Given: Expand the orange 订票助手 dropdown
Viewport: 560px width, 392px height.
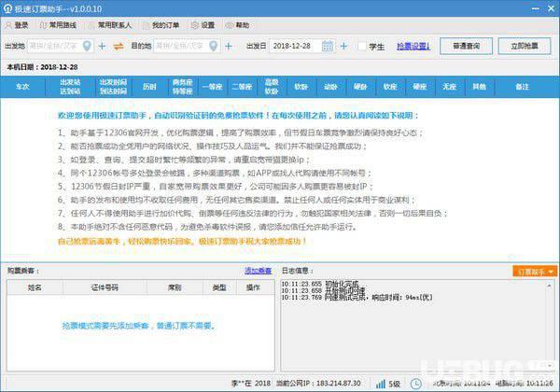Looking at the screenshot, I should (535, 272).
